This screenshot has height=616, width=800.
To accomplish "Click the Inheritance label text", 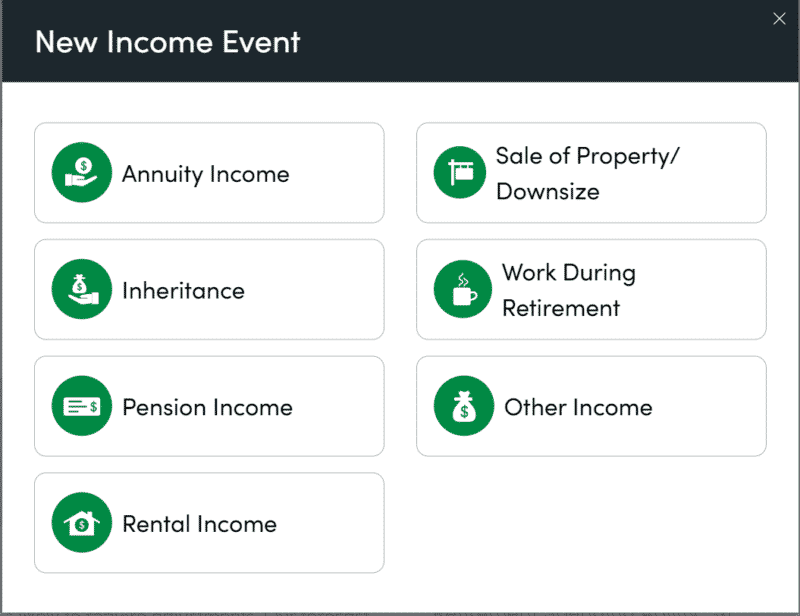I will click(182, 290).
